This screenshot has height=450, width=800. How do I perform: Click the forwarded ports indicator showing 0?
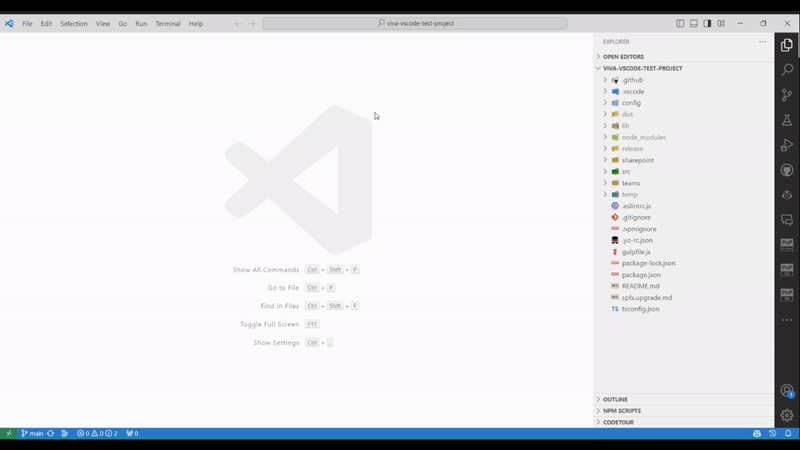[x=132, y=433]
